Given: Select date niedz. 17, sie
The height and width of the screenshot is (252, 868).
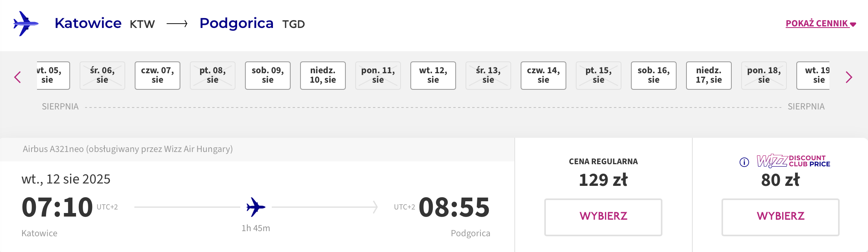Looking at the screenshot, I should click(x=709, y=75).
